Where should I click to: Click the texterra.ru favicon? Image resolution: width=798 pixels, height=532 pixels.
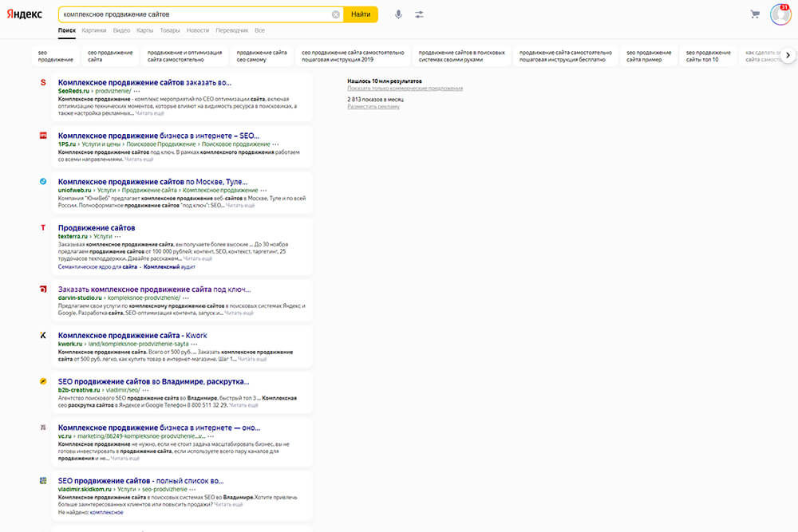(x=43, y=228)
